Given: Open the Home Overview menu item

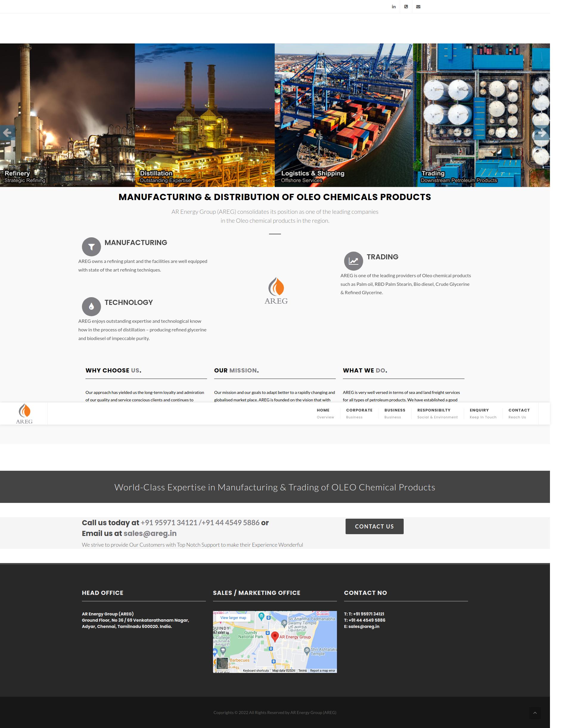Looking at the screenshot, I should [x=325, y=413].
